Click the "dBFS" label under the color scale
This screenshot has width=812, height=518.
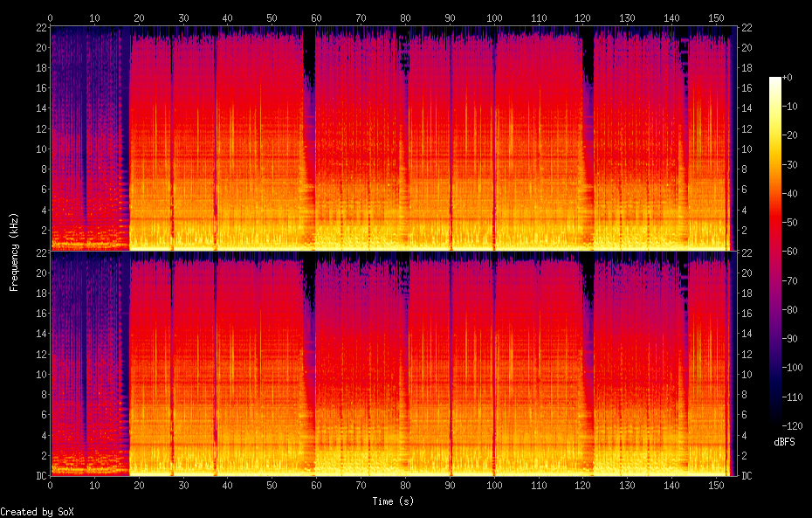click(x=783, y=442)
